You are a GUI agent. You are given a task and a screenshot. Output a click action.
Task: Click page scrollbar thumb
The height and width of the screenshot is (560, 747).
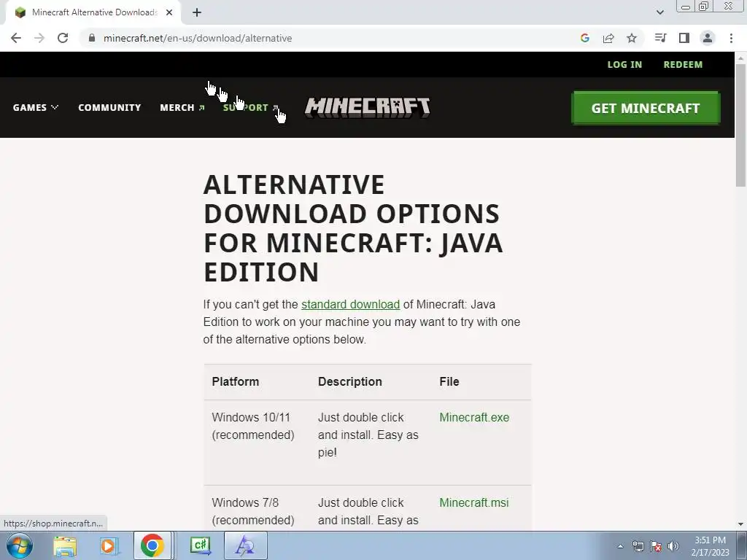point(740,125)
